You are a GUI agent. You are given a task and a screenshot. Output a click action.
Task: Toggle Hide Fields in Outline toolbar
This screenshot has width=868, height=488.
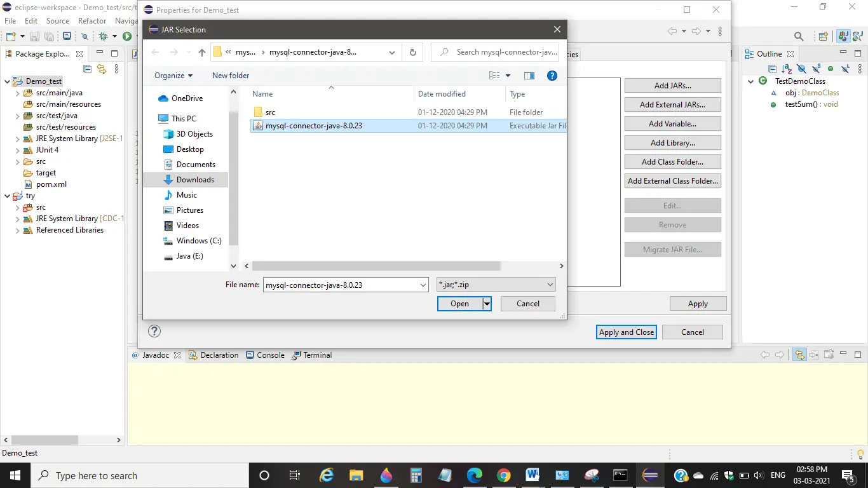(x=801, y=69)
